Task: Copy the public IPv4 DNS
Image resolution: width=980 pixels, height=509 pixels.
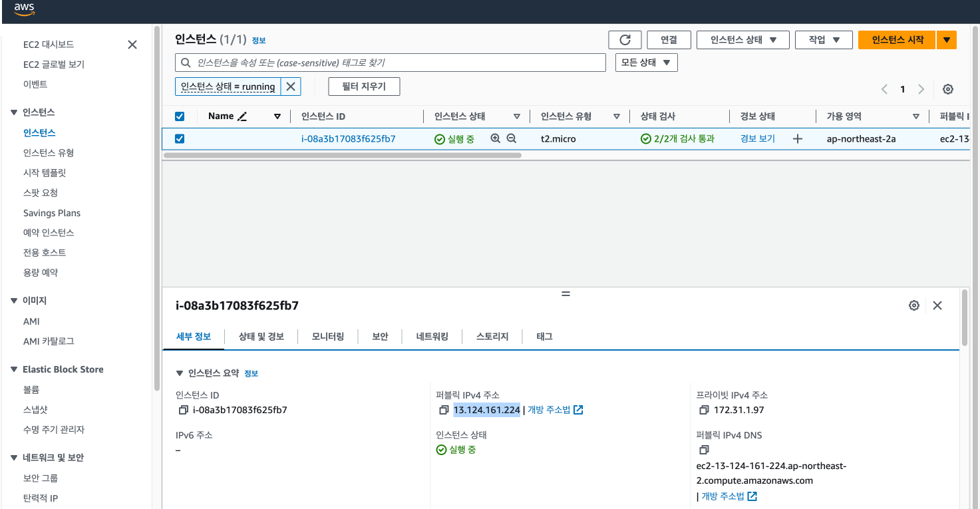Action: tap(704, 450)
